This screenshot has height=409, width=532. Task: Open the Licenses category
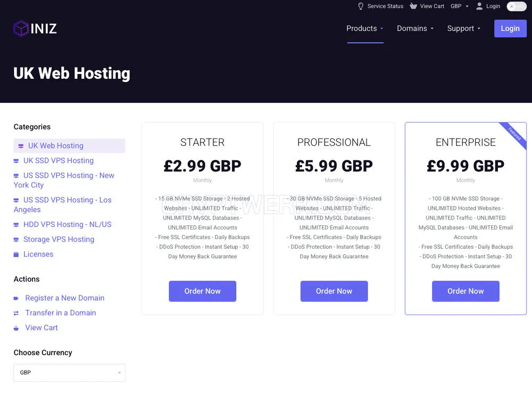click(38, 255)
